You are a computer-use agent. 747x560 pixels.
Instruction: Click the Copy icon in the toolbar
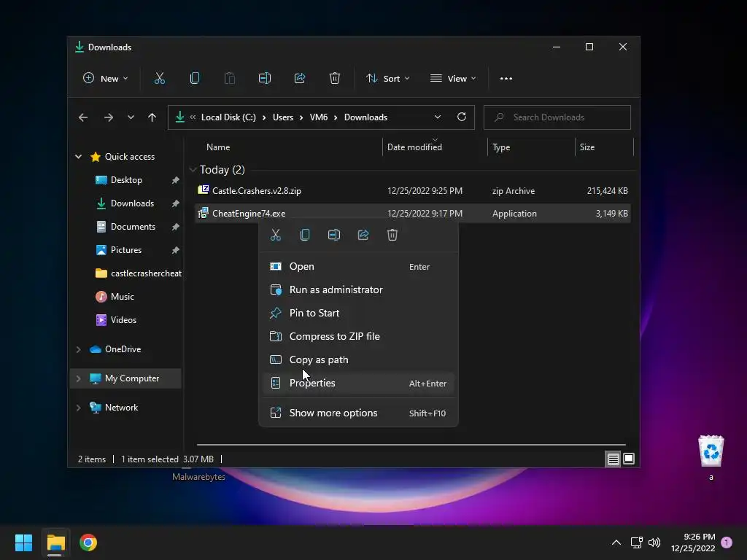194,78
